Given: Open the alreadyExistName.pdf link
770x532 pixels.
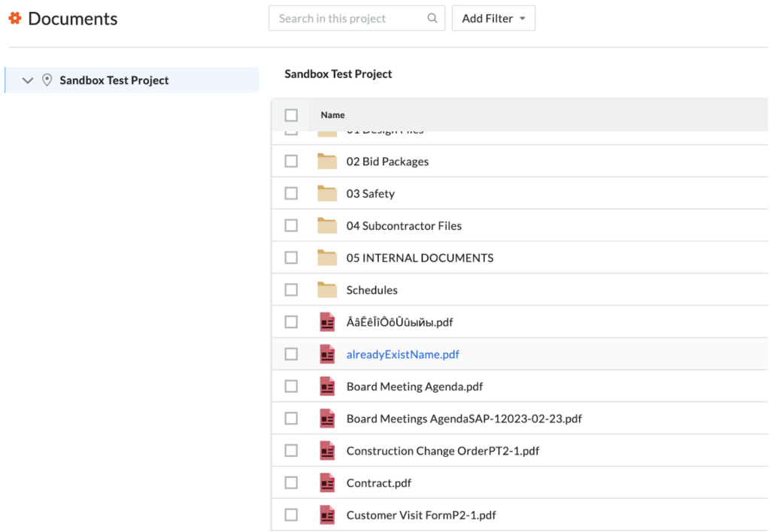Looking at the screenshot, I should (402, 355).
